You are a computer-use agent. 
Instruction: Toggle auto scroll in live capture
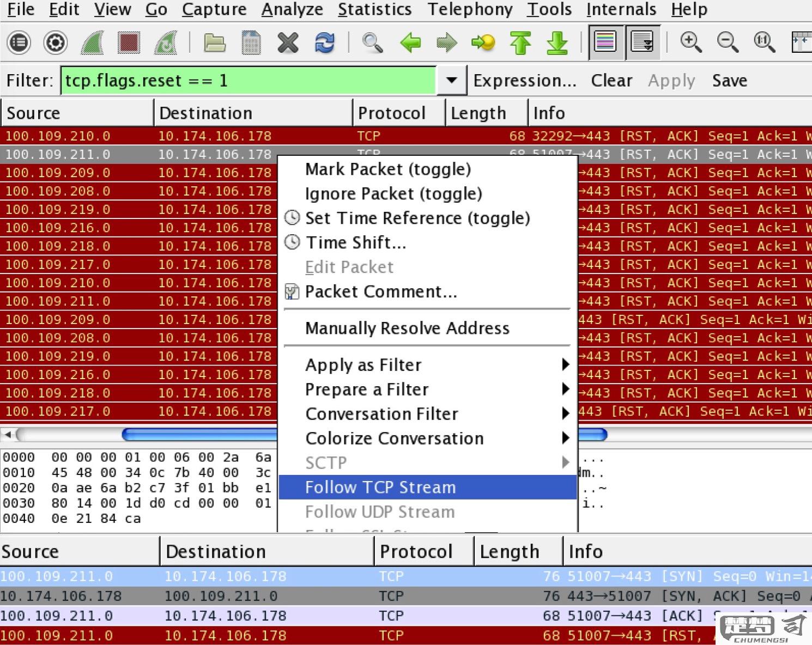(x=643, y=42)
